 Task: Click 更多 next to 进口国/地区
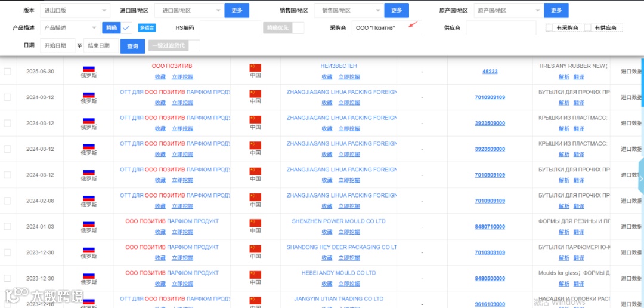pyautogui.click(x=237, y=10)
